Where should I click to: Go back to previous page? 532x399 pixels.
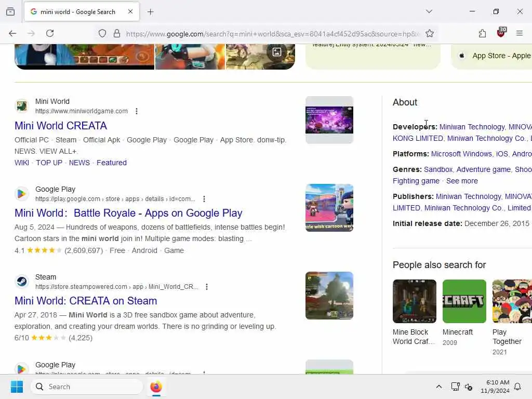pos(12,33)
